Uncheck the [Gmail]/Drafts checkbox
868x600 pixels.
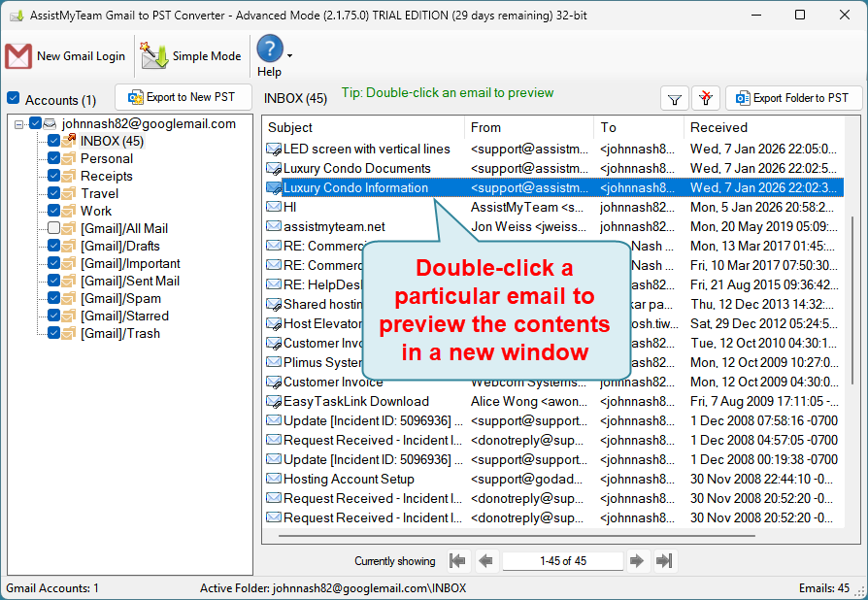[x=53, y=246]
